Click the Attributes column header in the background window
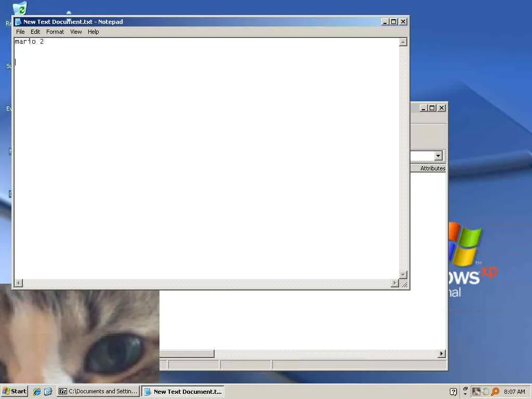532x399 pixels. coord(429,168)
